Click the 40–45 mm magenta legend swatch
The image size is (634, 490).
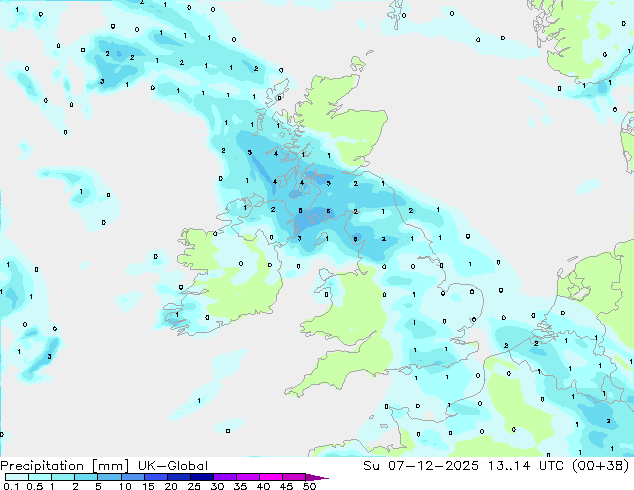pos(271,477)
